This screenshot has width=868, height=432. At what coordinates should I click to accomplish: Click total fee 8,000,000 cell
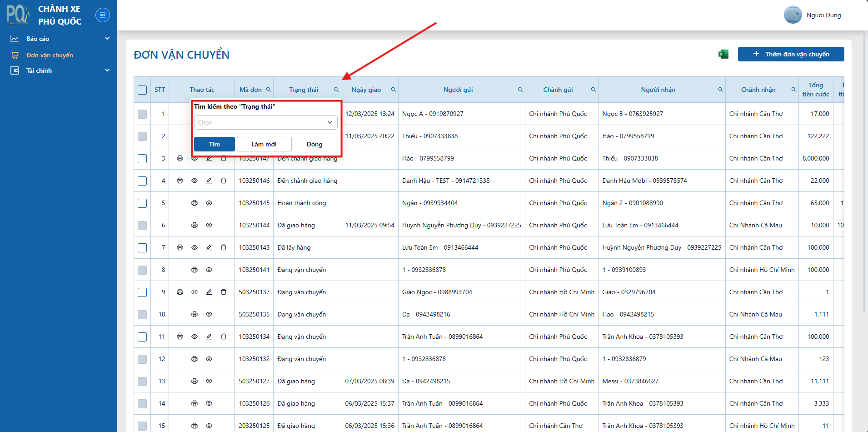816,158
